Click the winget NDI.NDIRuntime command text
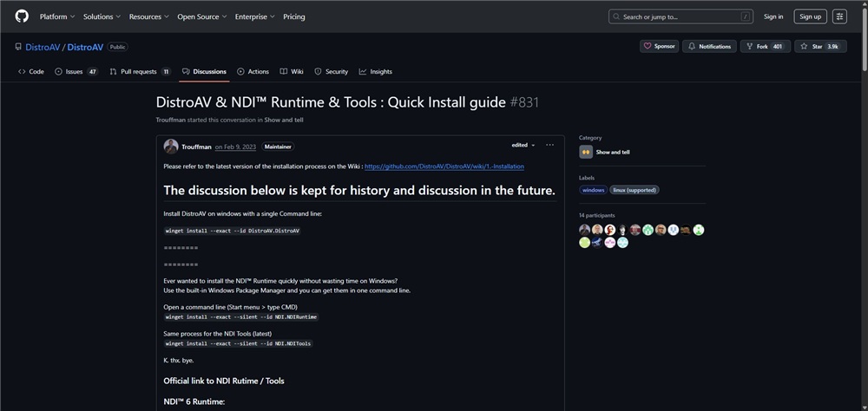Screen dimensions: 868x411 [241, 317]
